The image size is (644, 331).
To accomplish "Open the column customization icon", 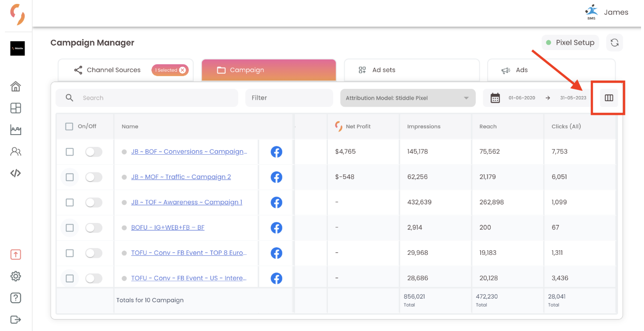I will [x=609, y=98].
